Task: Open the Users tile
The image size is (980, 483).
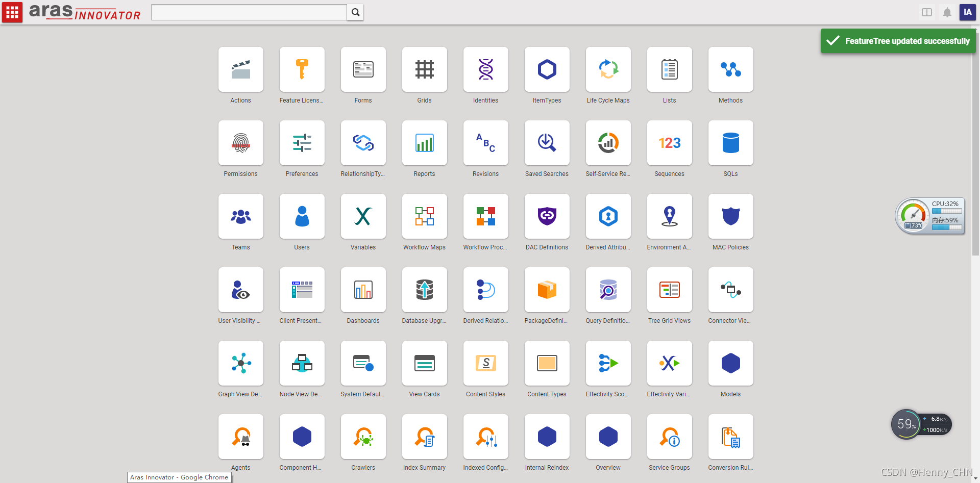Action: (x=302, y=216)
